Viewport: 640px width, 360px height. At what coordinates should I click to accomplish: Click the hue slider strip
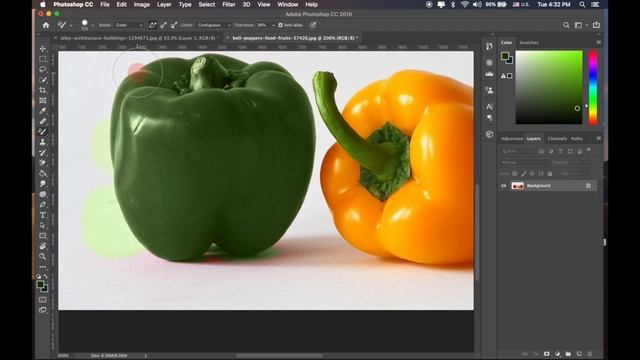tap(593, 87)
